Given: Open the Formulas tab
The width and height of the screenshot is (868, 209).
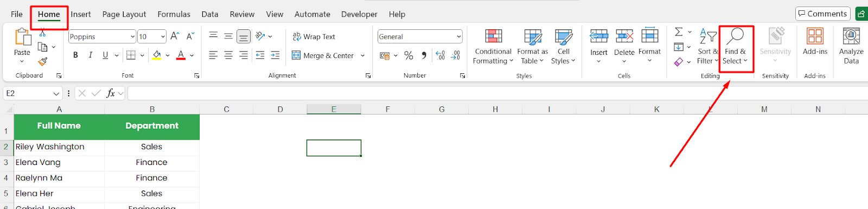Looking at the screenshot, I should 174,14.
